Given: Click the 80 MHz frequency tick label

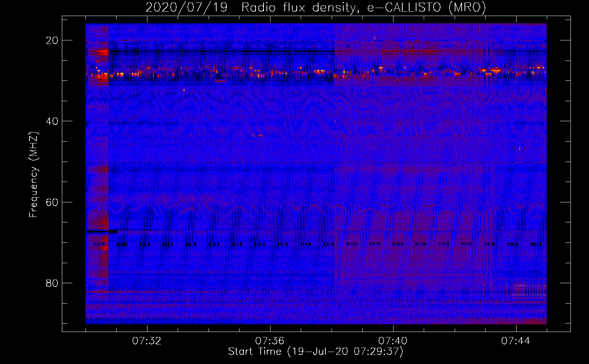Looking at the screenshot, I should pyautogui.click(x=52, y=283).
